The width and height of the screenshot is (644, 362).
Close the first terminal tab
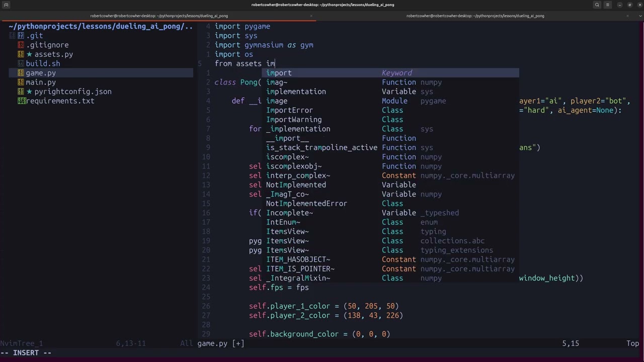click(311, 16)
